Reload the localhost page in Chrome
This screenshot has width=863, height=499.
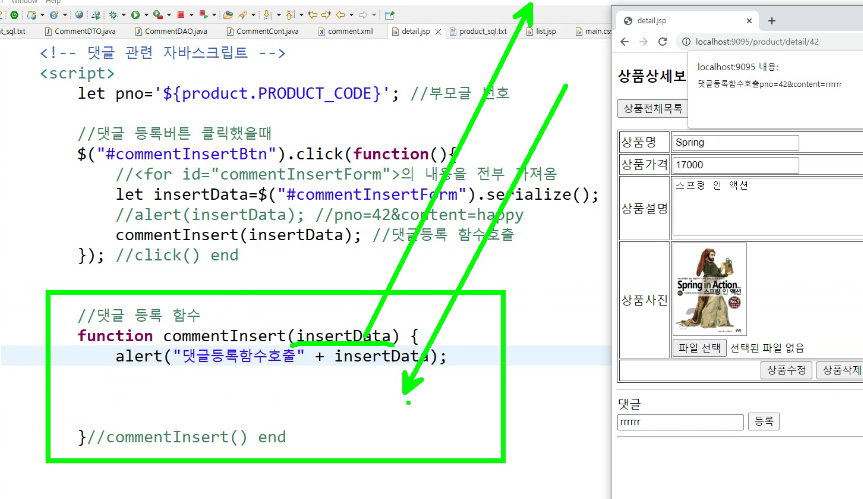point(663,42)
